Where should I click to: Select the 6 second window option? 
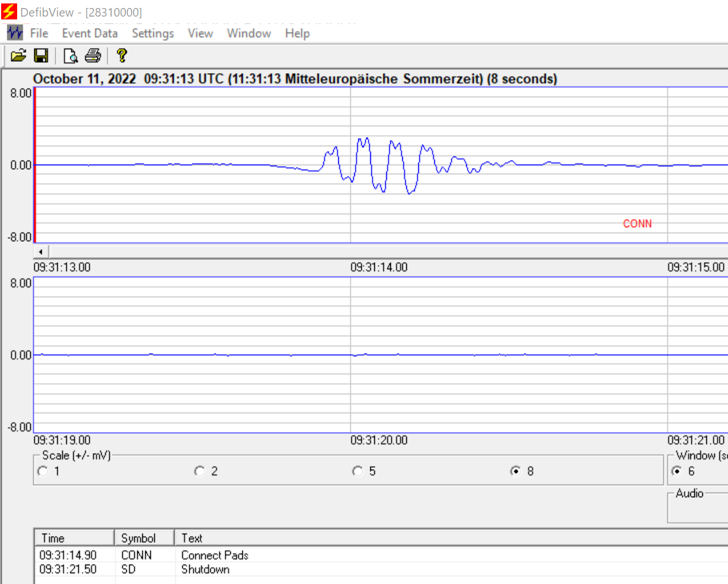point(677,471)
